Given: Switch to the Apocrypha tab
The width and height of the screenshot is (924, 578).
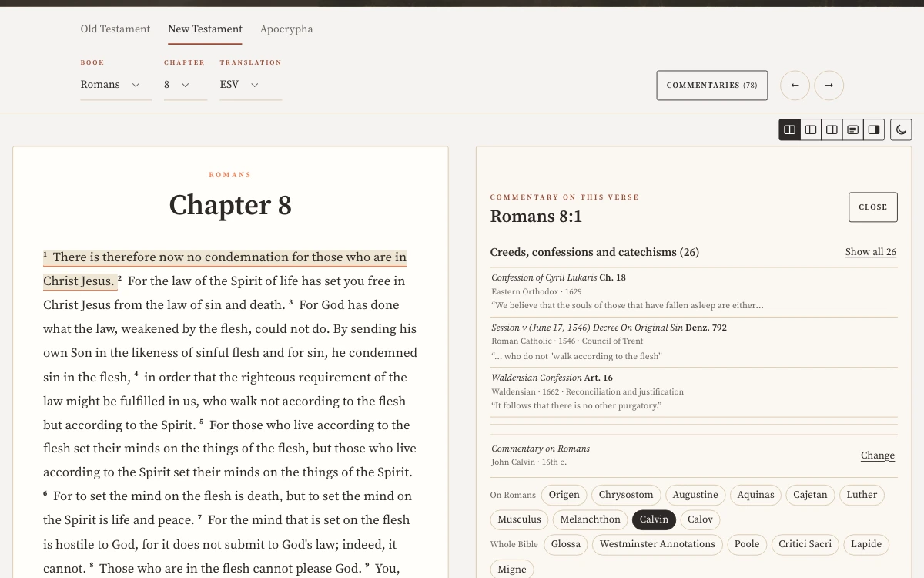Looking at the screenshot, I should (286, 29).
